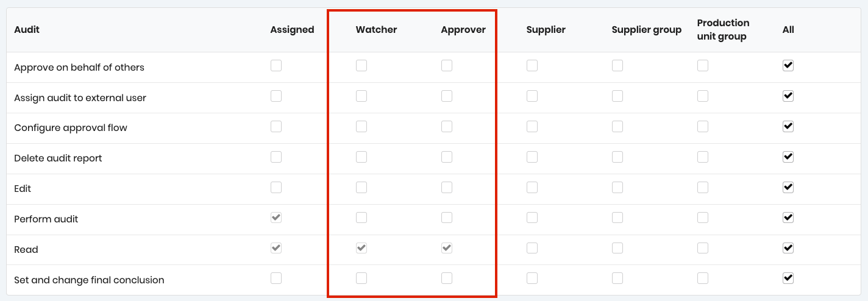Check Supplier for Set and change final conclusion
Screen dimensions: 868x301
click(x=532, y=278)
